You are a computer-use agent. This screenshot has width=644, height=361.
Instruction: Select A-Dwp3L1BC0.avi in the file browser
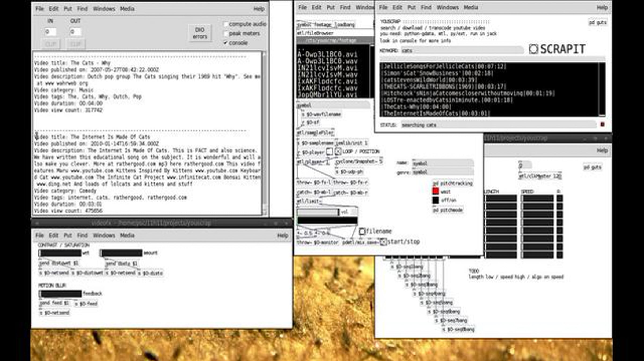point(327,55)
